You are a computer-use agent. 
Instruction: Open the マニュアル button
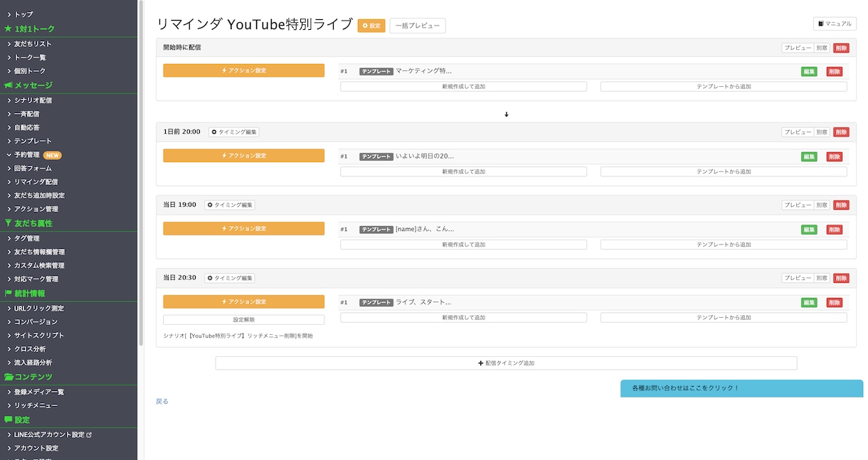point(835,23)
